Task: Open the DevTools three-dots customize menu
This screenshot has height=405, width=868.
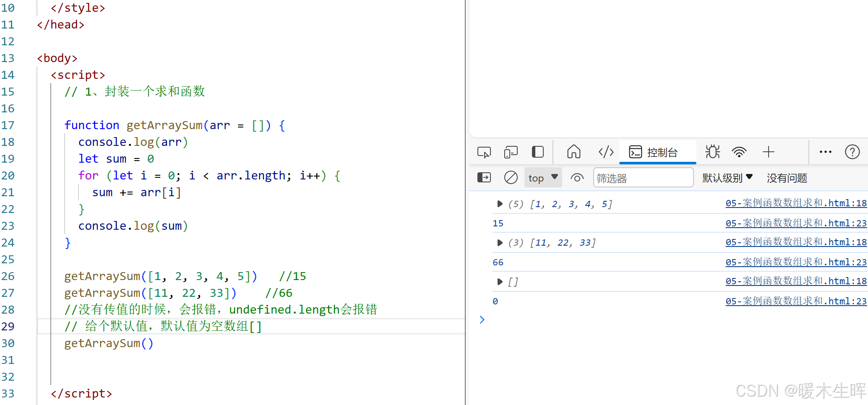Action: [x=825, y=152]
